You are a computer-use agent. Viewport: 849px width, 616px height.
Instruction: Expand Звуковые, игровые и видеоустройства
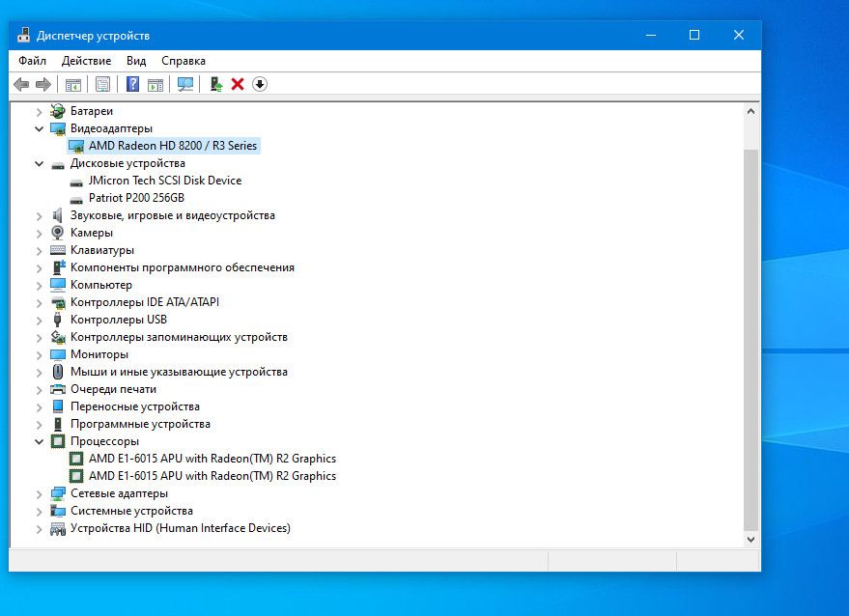(x=39, y=216)
